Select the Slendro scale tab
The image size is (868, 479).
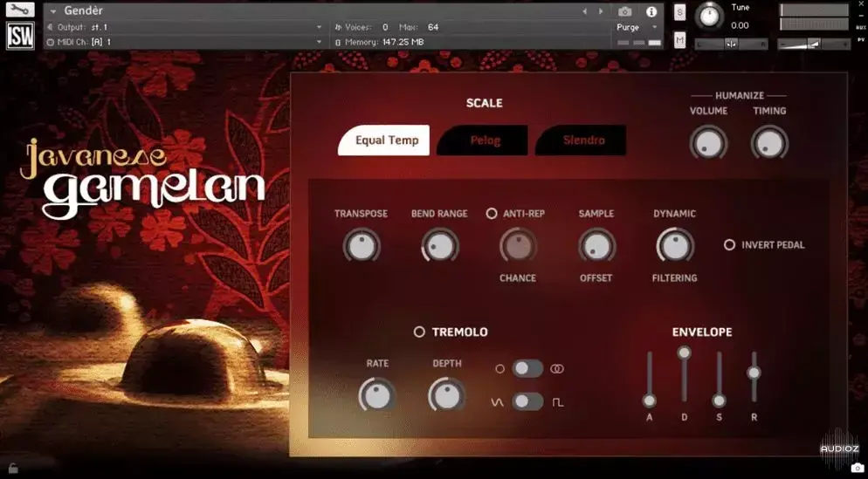click(x=581, y=140)
